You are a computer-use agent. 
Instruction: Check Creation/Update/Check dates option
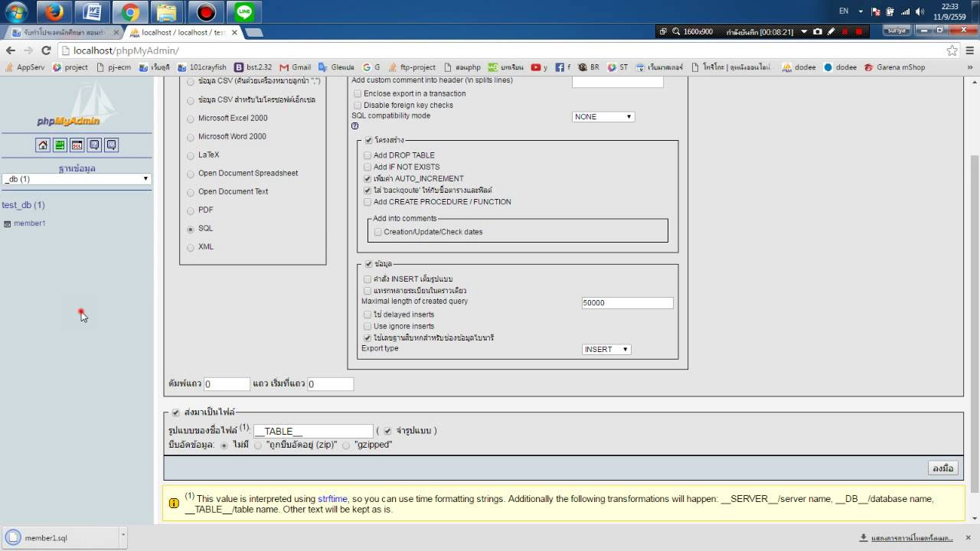click(x=377, y=232)
